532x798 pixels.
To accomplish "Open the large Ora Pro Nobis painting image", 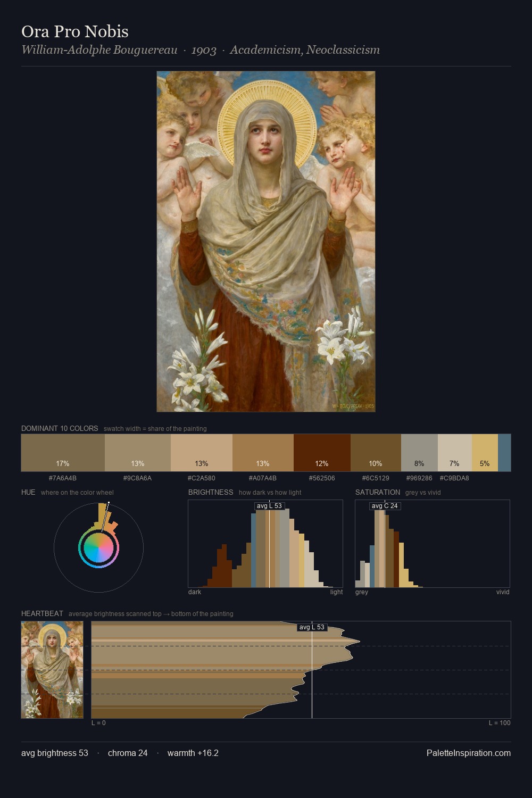I will [x=266, y=242].
